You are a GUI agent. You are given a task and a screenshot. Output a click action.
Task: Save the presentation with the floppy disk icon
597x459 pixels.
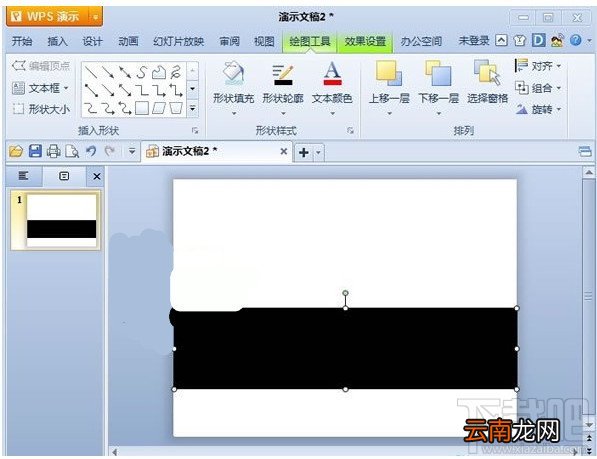click(x=35, y=151)
